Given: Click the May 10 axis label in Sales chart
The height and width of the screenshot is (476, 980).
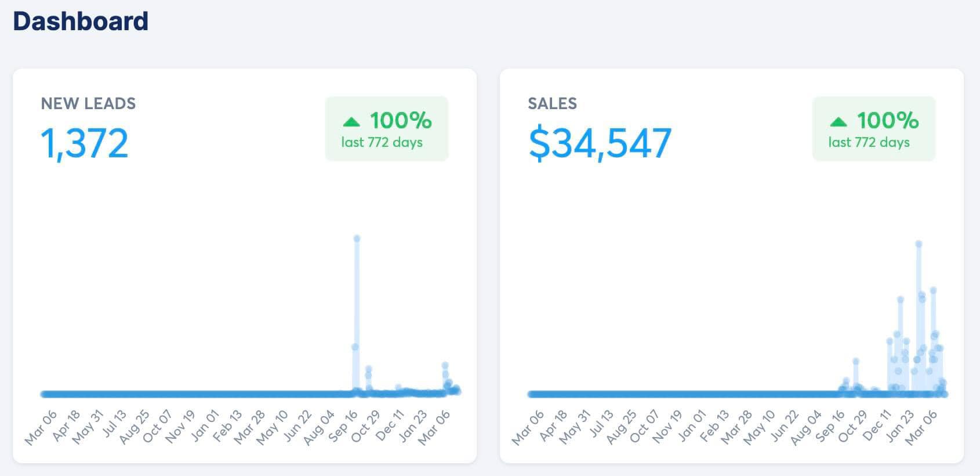Looking at the screenshot, I should (761, 426).
